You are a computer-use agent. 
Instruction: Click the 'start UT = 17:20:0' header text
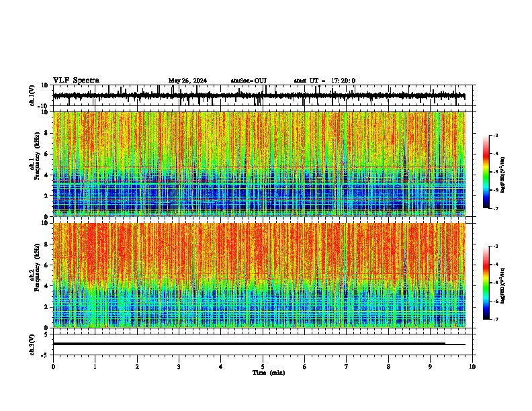(x=324, y=81)
